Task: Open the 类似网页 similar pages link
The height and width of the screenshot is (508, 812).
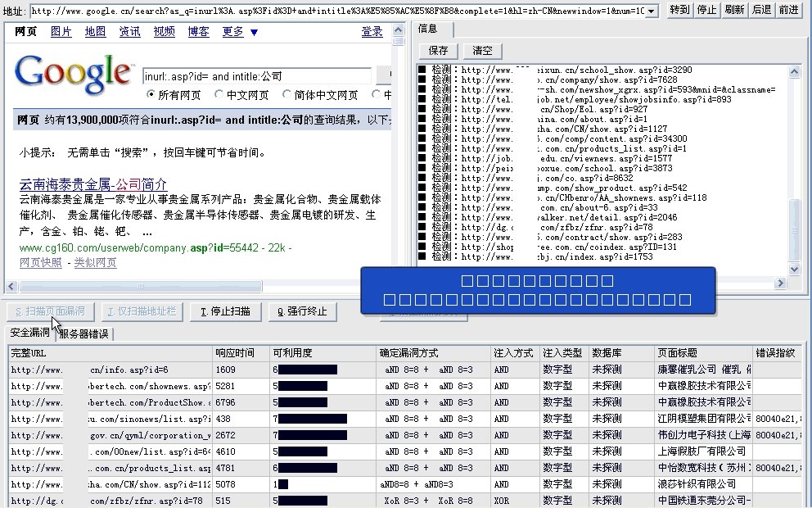Action: [95, 262]
